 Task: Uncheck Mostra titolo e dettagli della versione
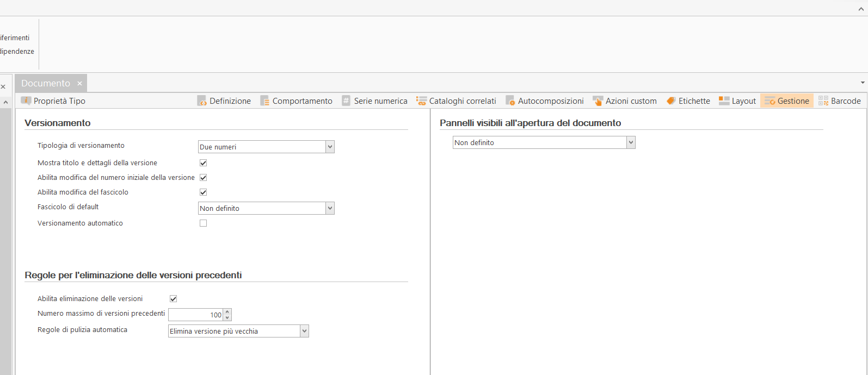pos(204,163)
